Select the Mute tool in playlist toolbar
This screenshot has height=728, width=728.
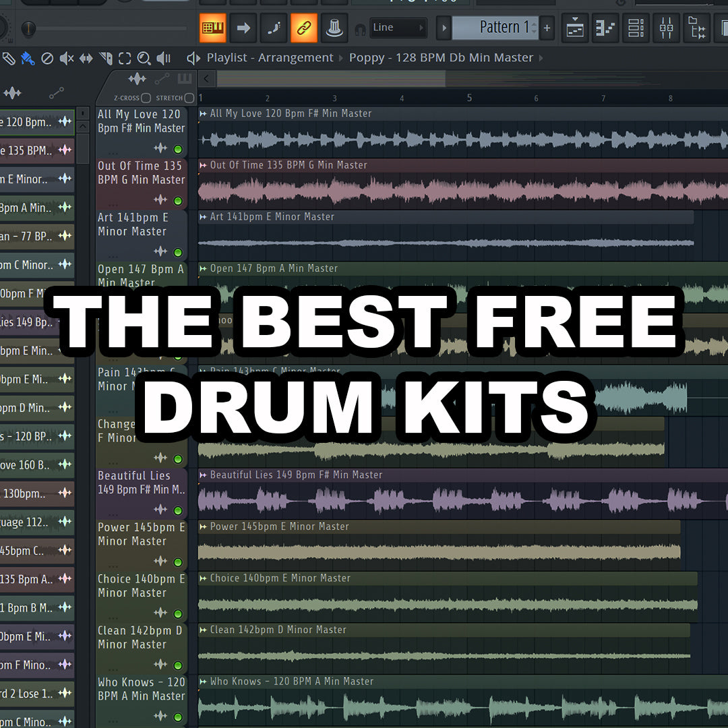click(x=67, y=59)
